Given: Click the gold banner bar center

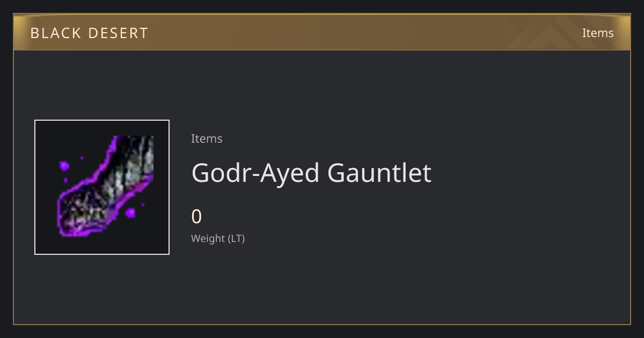Looking at the screenshot, I should click(x=322, y=33).
